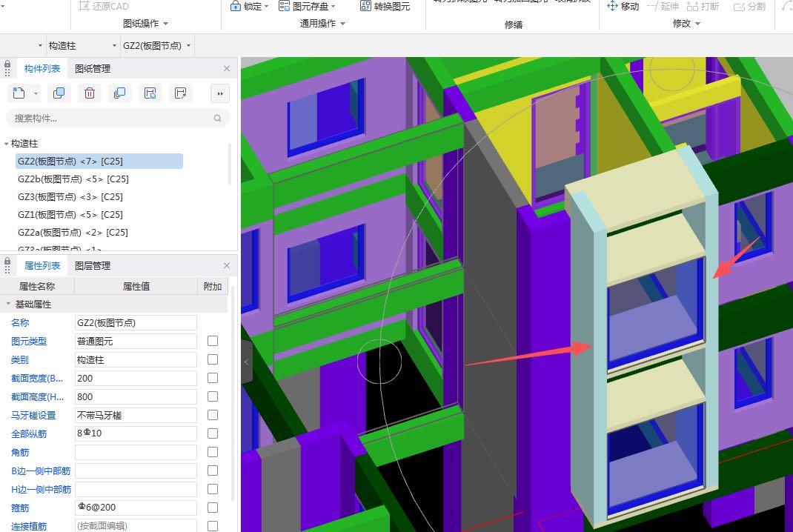Select GZ2(板图节点) <7> [C25] in list
The width and height of the screenshot is (793, 532).
tap(99, 162)
